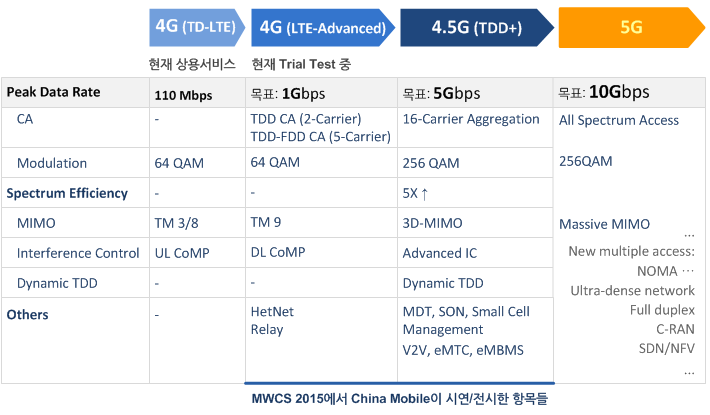The width and height of the screenshot is (710, 415).
Task: Select the orange 5G arrow banner
Action: (631, 28)
